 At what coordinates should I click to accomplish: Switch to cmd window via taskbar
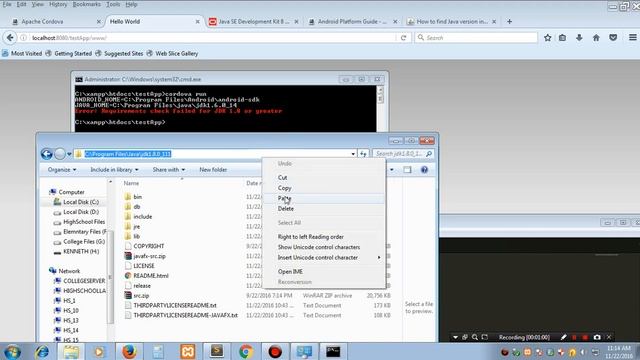333,351
